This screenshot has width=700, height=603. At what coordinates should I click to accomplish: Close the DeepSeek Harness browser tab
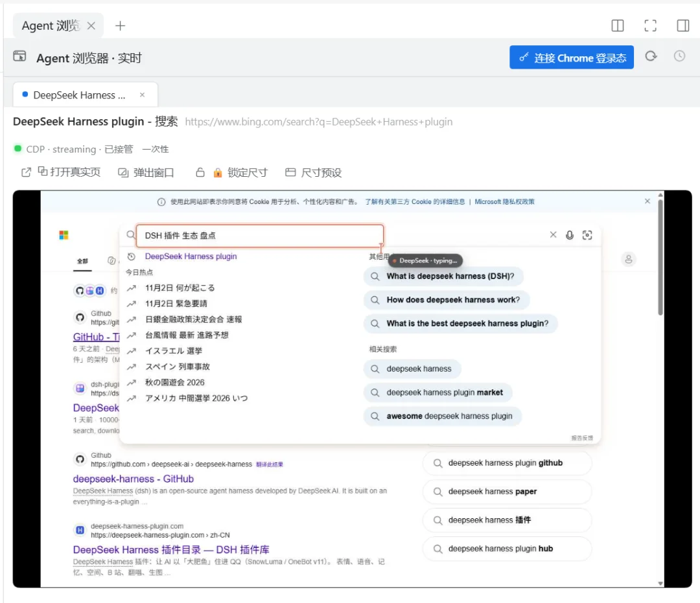(142, 95)
